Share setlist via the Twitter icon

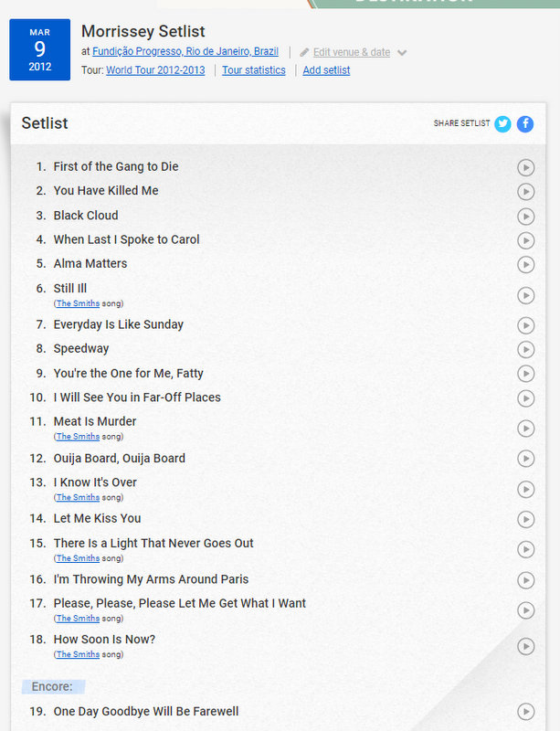(x=502, y=124)
